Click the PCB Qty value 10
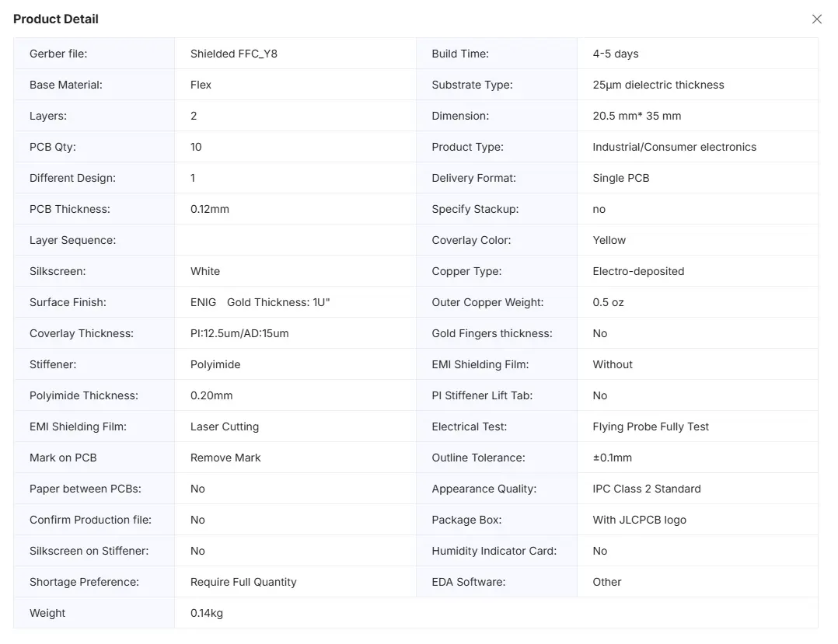Viewport: 838px width, 644px height. 196,147
